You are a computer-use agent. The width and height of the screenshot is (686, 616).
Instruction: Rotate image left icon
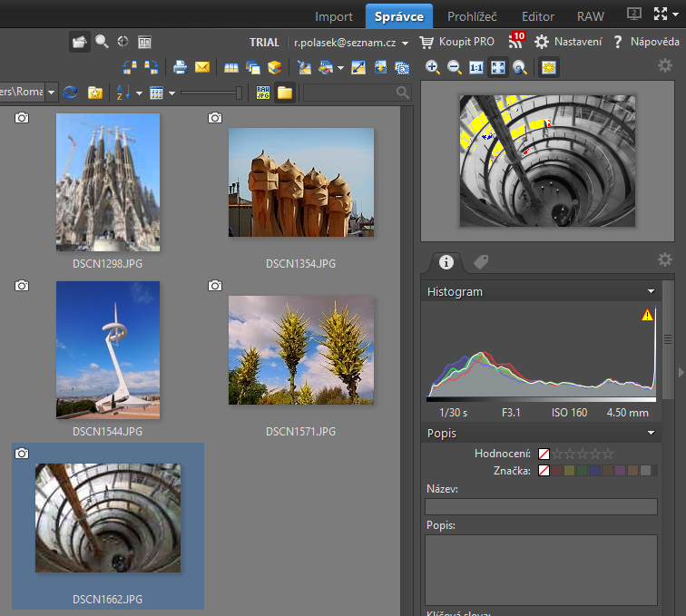point(130,67)
